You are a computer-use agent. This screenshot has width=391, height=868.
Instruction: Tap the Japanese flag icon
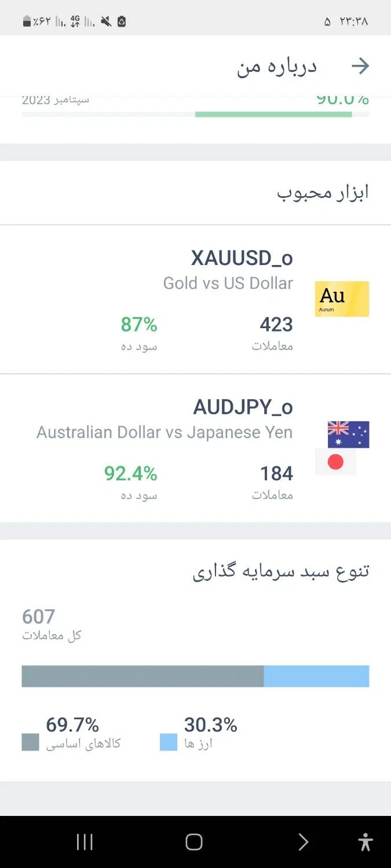(x=335, y=462)
